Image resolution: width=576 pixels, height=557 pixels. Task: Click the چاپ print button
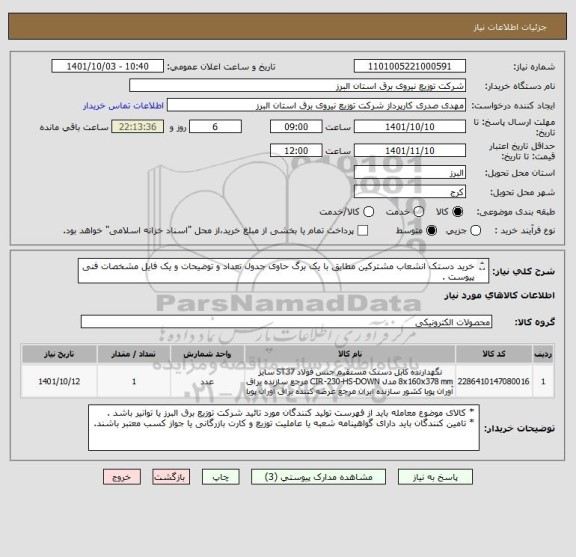(x=220, y=477)
